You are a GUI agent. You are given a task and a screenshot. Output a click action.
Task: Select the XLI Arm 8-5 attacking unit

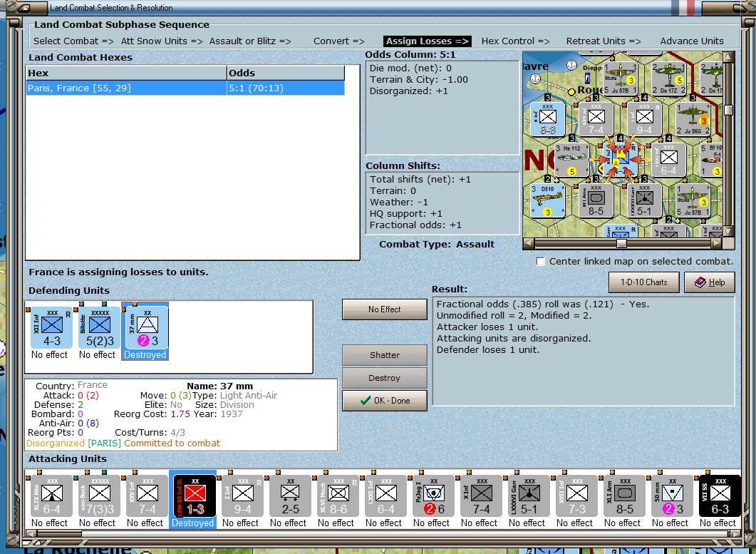[x=624, y=496]
